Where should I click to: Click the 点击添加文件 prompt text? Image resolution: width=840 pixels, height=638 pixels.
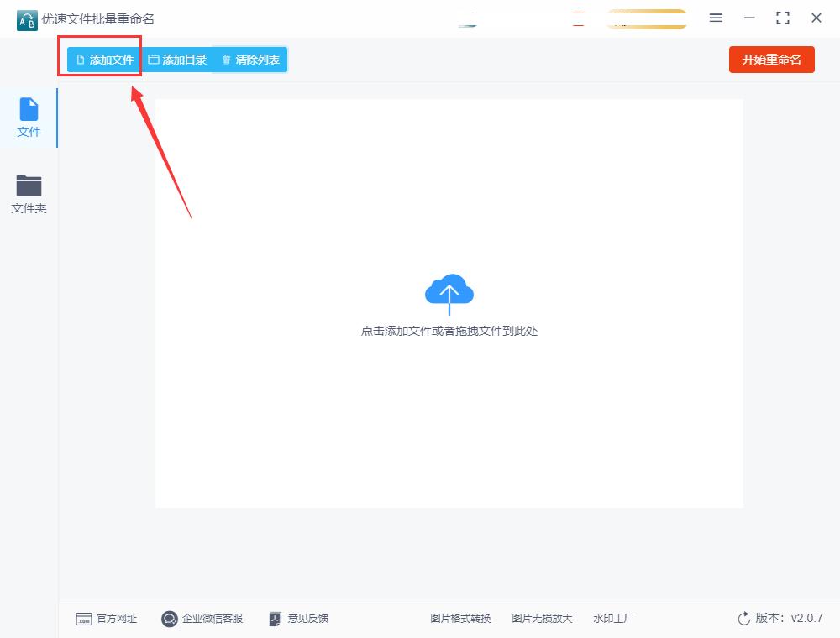tap(449, 331)
